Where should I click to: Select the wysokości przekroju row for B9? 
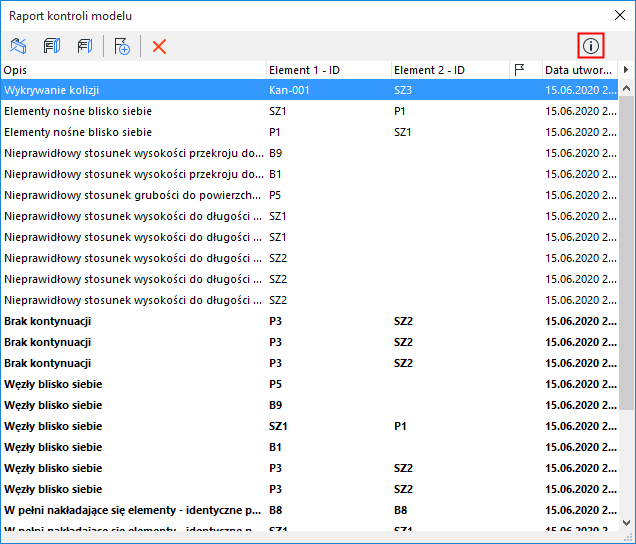(x=310, y=153)
